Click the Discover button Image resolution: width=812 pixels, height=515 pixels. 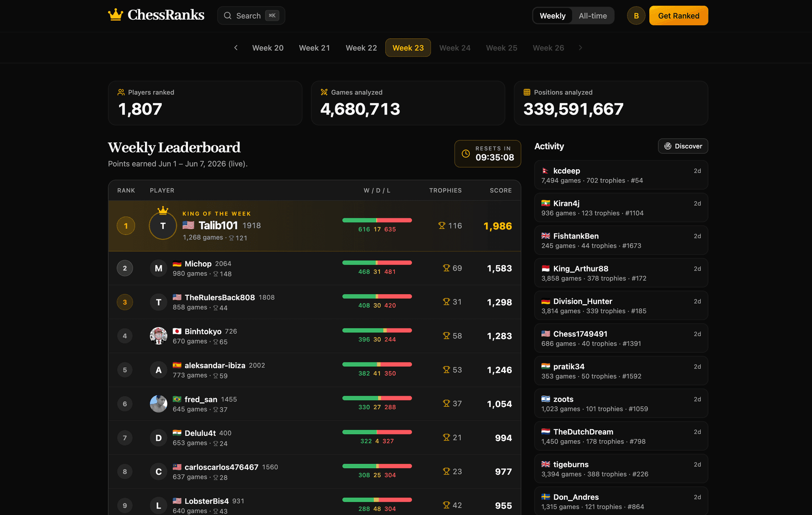(x=683, y=146)
